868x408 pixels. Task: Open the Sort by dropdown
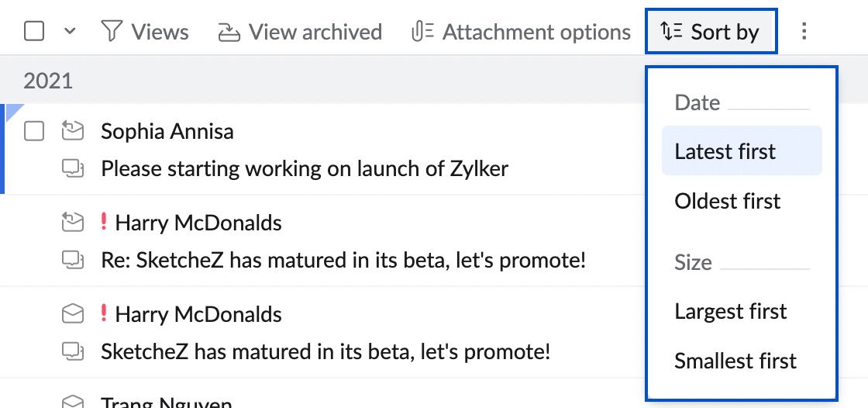(x=711, y=32)
